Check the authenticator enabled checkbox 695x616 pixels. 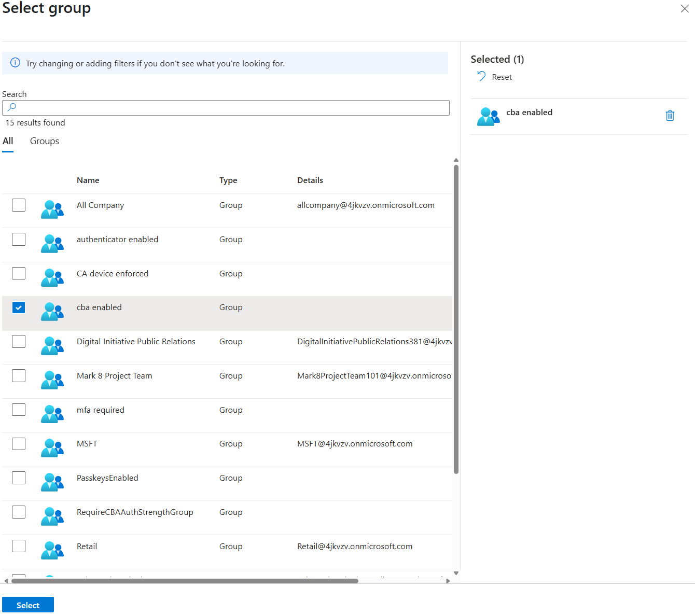19,239
